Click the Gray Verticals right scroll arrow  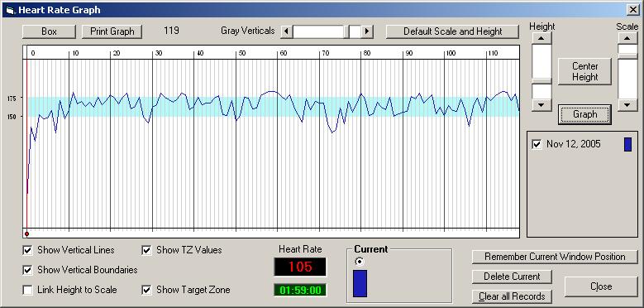tap(368, 31)
